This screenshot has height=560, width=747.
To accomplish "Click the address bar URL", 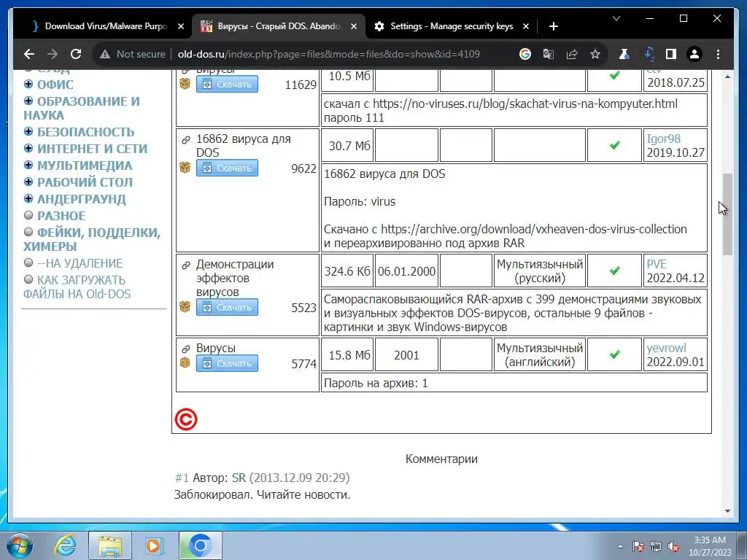I will pyautogui.click(x=329, y=54).
